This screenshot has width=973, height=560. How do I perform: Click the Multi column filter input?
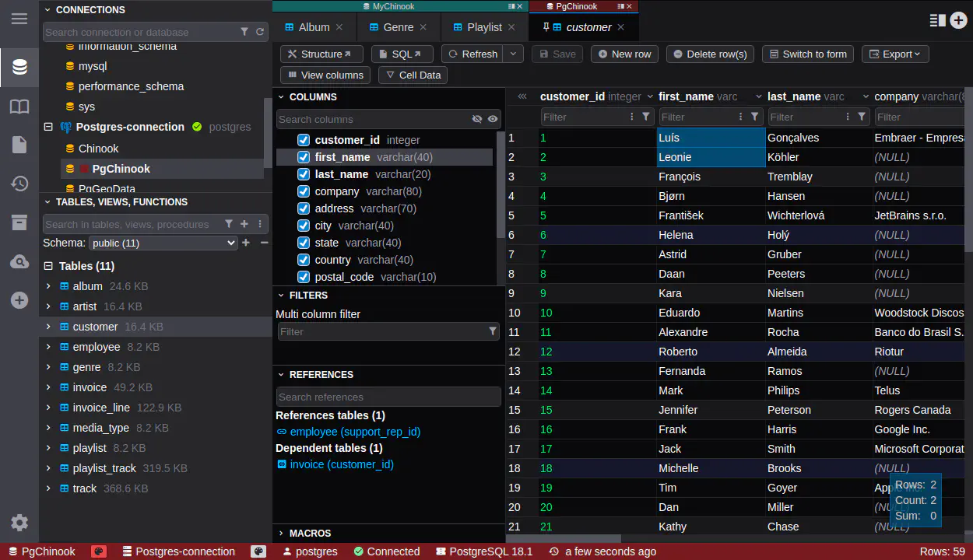point(381,331)
